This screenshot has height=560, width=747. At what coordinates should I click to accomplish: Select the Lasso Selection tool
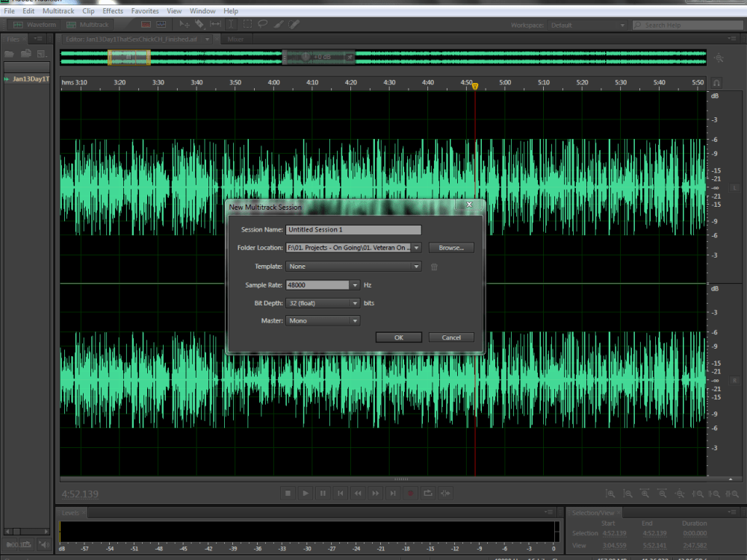tap(262, 25)
